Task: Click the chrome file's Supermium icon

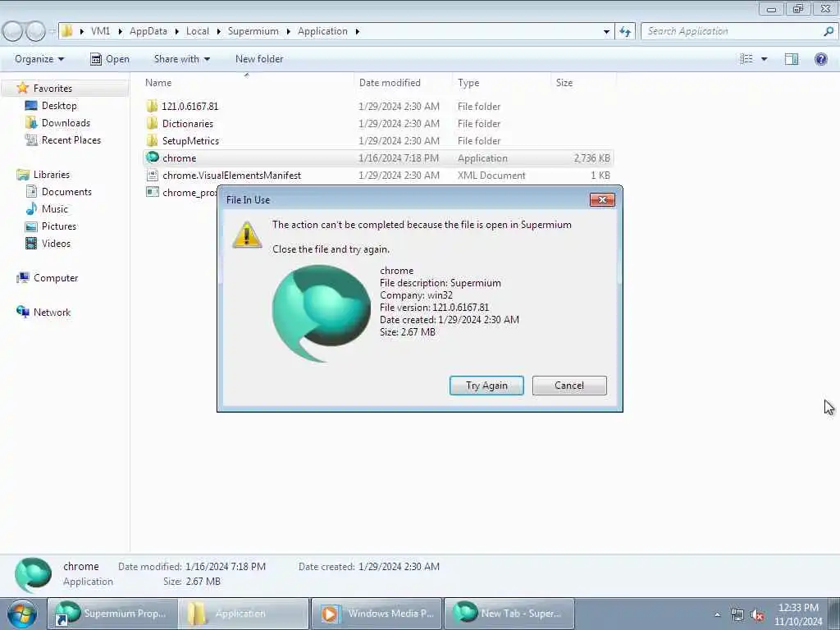Action: [x=152, y=157]
